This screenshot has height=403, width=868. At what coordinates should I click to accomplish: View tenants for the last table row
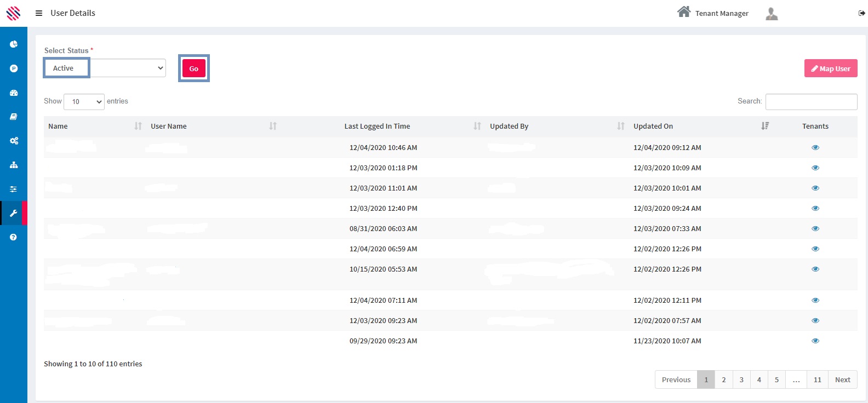815,341
